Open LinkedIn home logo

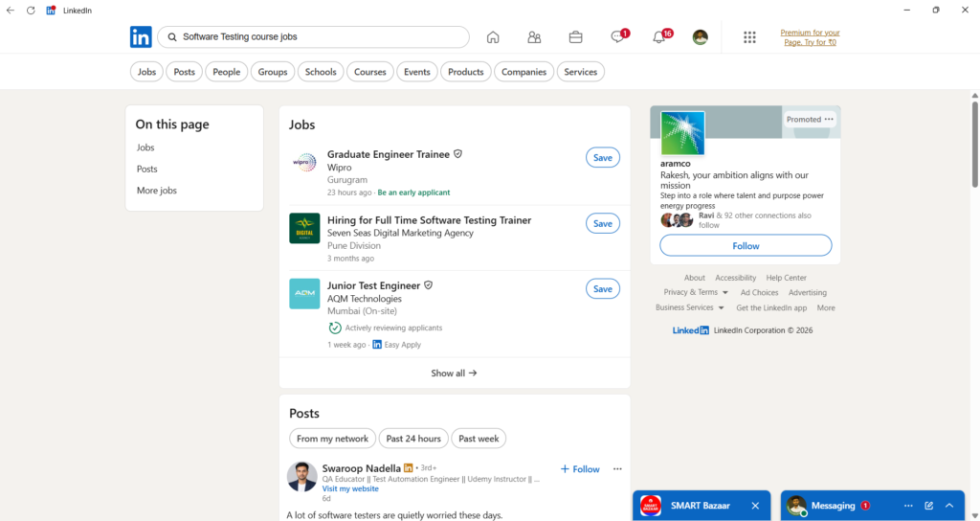click(x=141, y=37)
